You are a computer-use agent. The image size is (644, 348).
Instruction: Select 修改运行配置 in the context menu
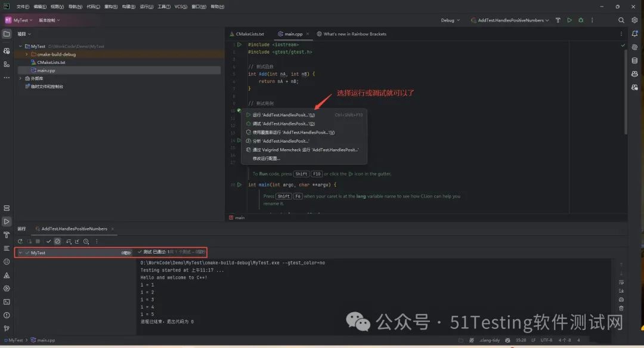coord(265,159)
